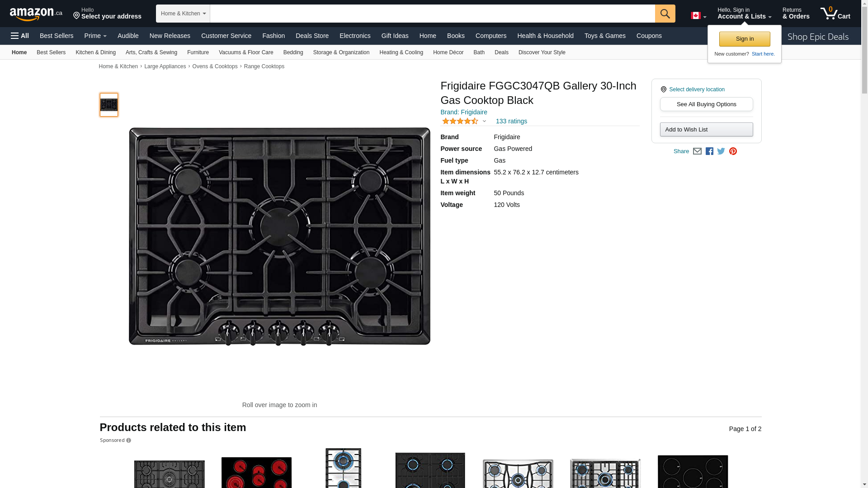The width and height of the screenshot is (868, 488).
Task: Expand the Prime dropdown menu
Action: point(95,36)
